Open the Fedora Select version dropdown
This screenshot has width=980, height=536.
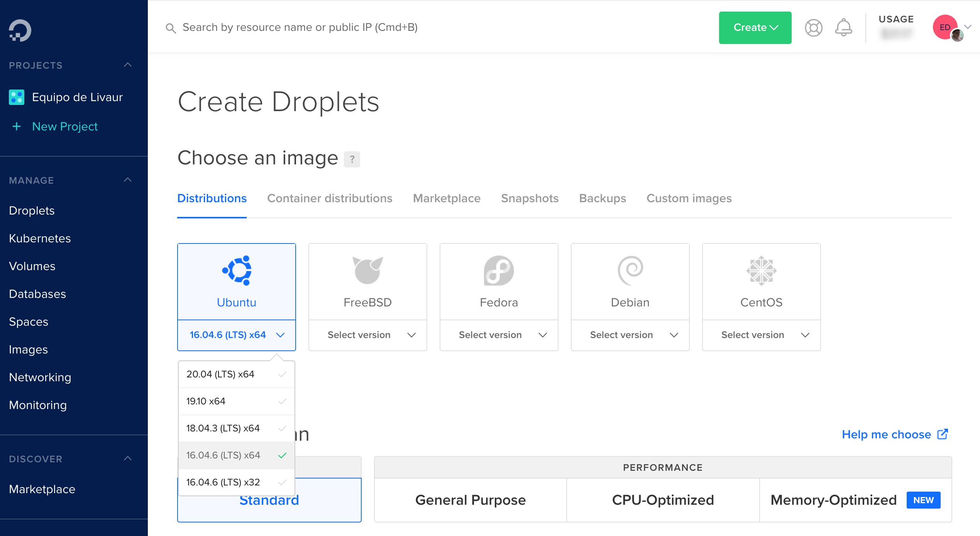point(499,335)
